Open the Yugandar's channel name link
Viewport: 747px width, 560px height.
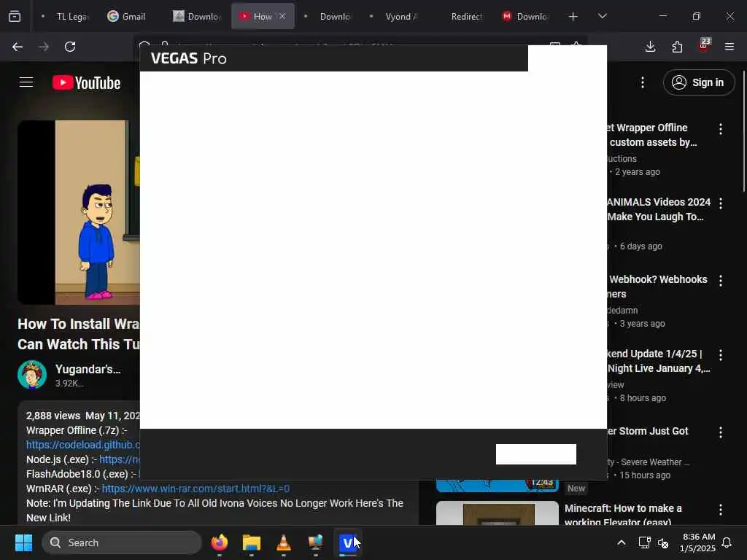click(x=88, y=369)
